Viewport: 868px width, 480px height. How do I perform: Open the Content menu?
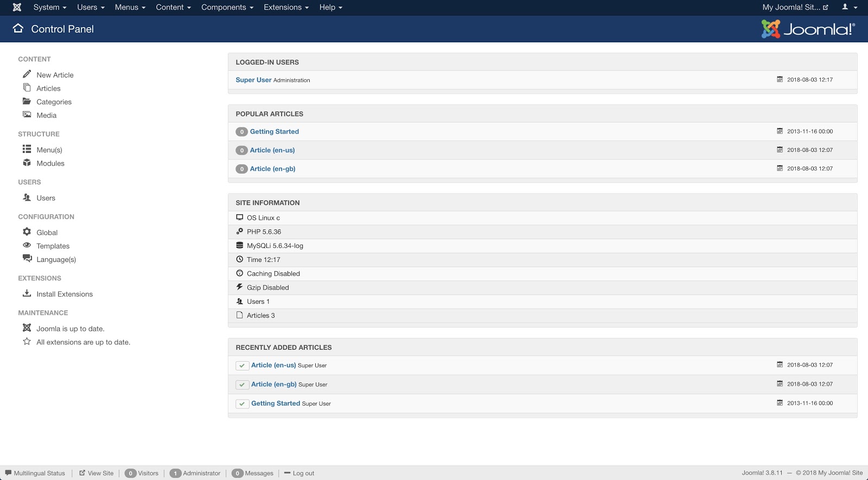pyautogui.click(x=173, y=7)
